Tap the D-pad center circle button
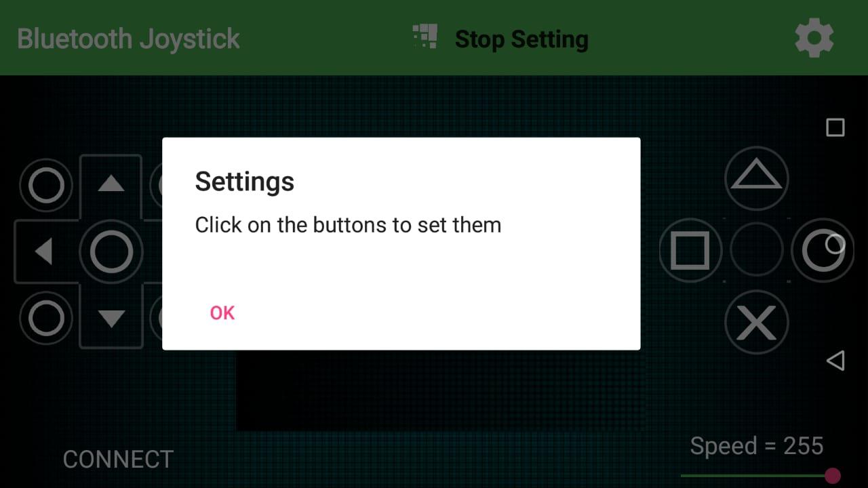The image size is (868, 488). 111,251
